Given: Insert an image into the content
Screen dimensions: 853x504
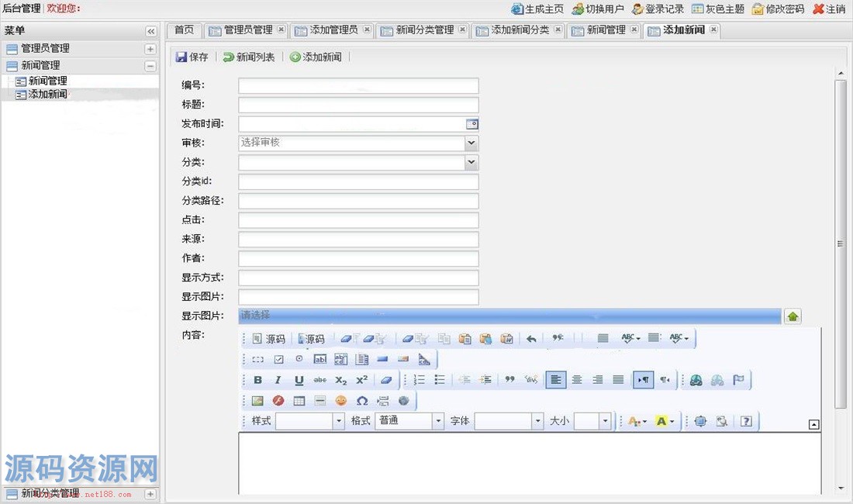Looking at the screenshot, I should 257,401.
